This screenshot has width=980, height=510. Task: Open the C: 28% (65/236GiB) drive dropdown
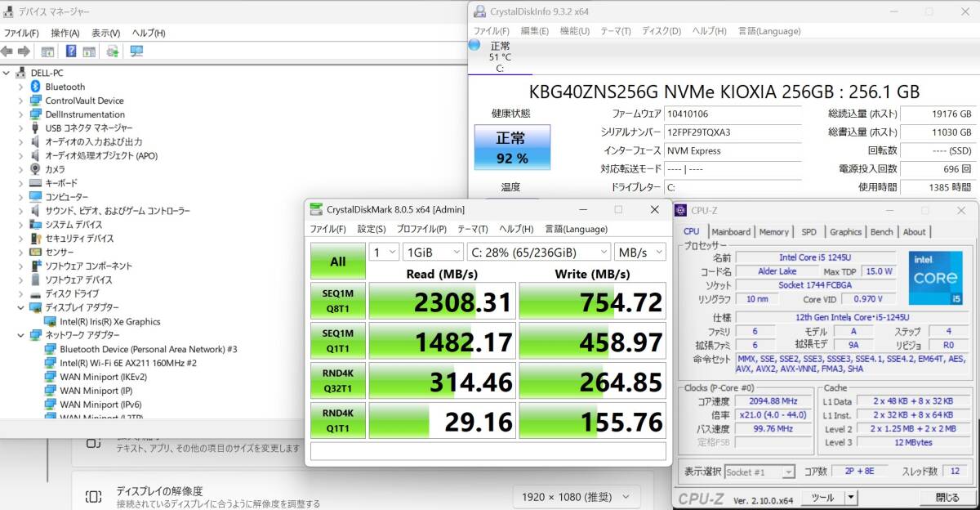[539, 252]
